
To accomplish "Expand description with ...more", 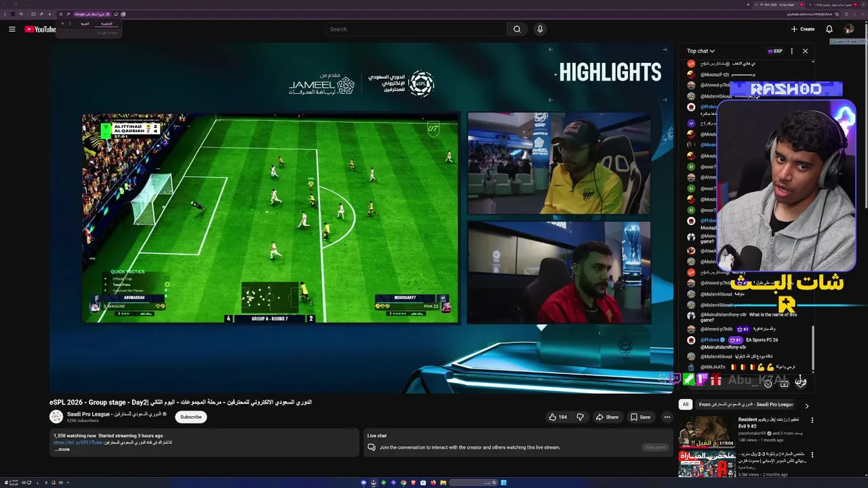I will 62,449.
